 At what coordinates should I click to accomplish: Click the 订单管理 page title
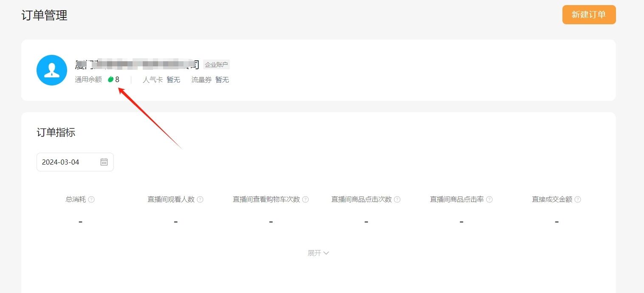coord(45,15)
